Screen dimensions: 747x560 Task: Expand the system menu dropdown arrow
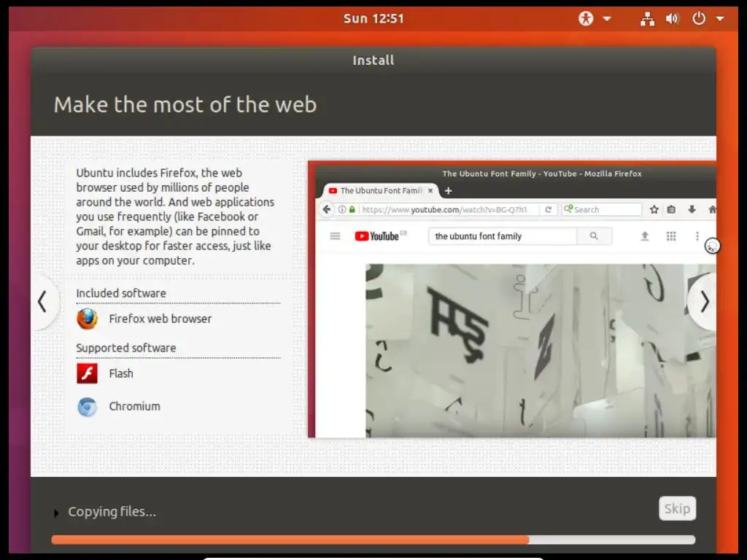720,19
